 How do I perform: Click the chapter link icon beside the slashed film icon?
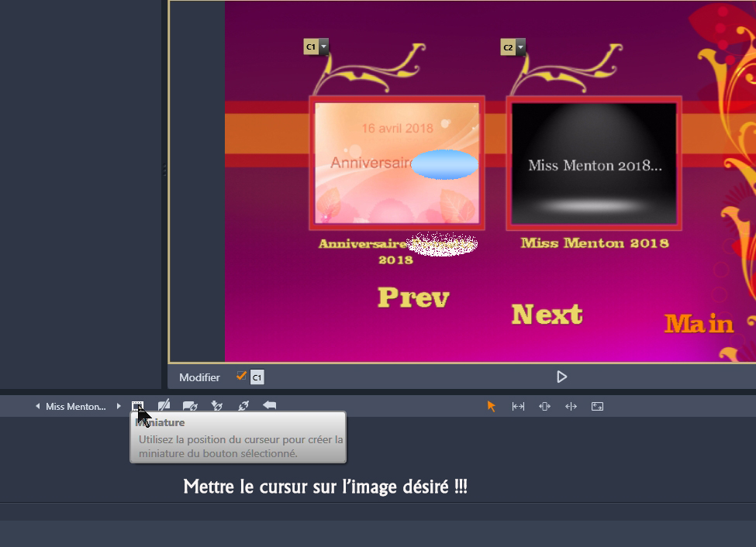190,406
